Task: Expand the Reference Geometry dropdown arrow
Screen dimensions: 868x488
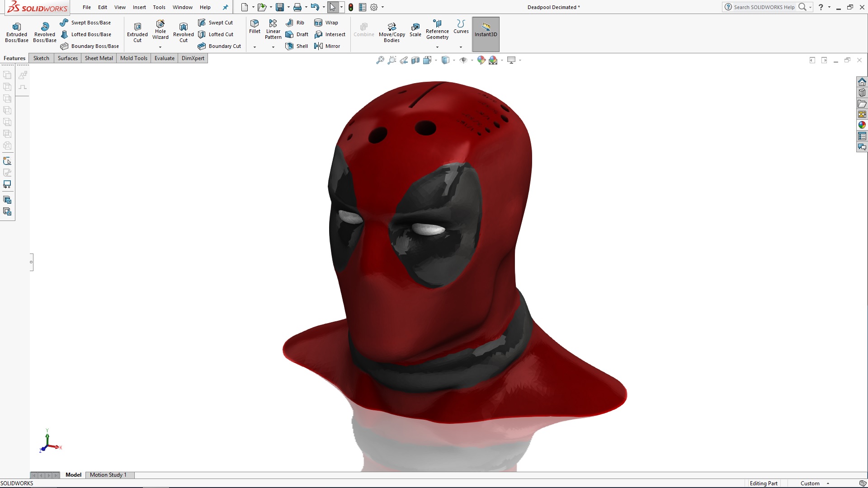Action: tap(437, 47)
